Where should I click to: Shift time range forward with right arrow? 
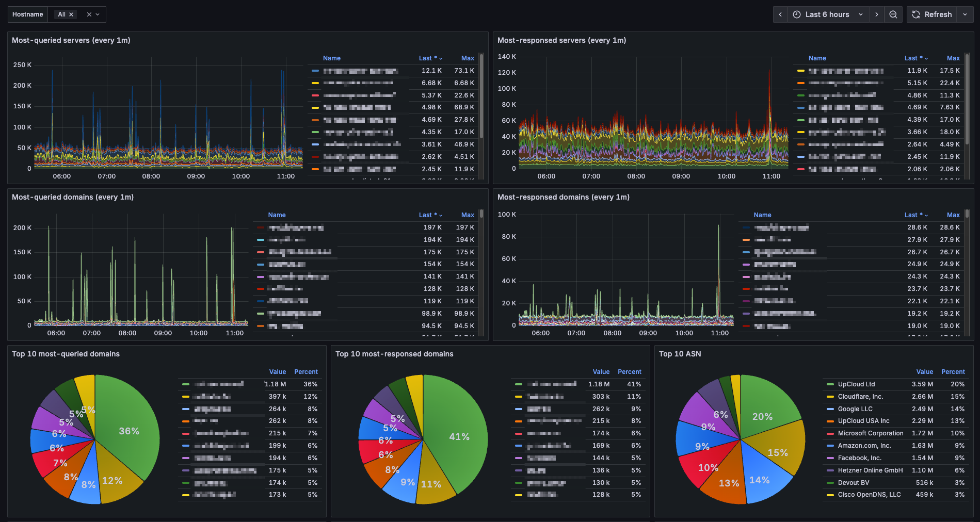pyautogui.click(x=876, y=14)
